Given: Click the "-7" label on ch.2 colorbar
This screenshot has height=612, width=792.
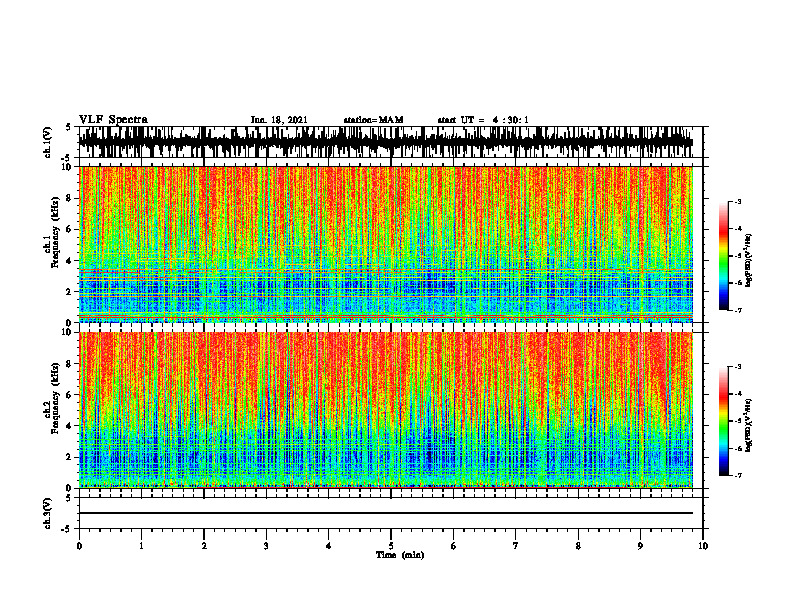Looking at the screenshot, I should point(738,475).
